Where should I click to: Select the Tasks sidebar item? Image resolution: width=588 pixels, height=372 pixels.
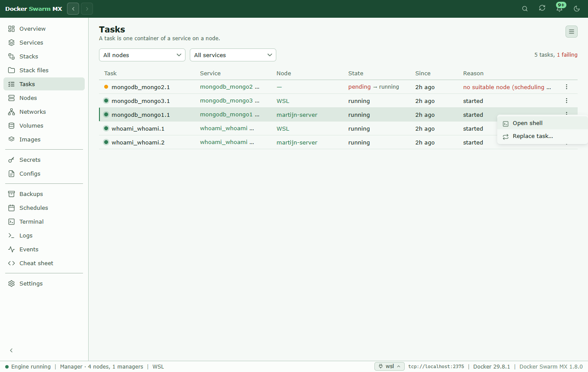[x=44, y=84]
